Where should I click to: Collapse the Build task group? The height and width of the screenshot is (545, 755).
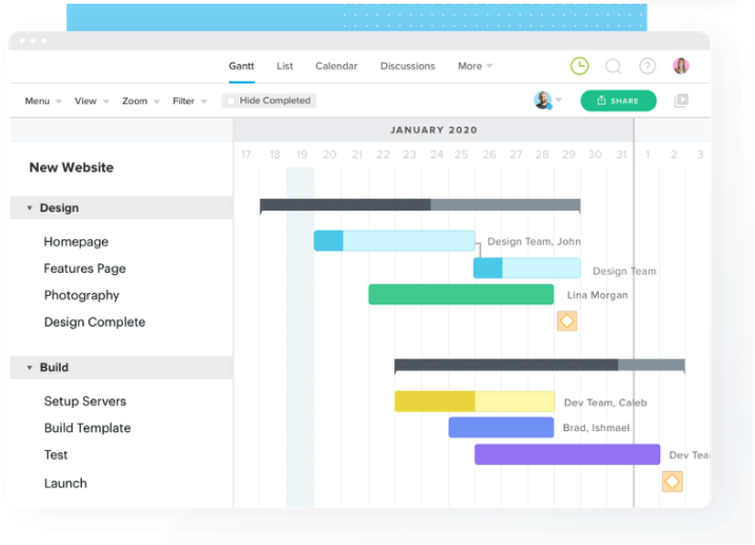pos(29,367)
